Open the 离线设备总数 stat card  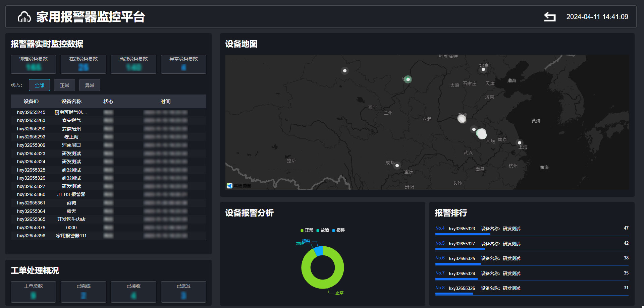click(x=133, y=64)
